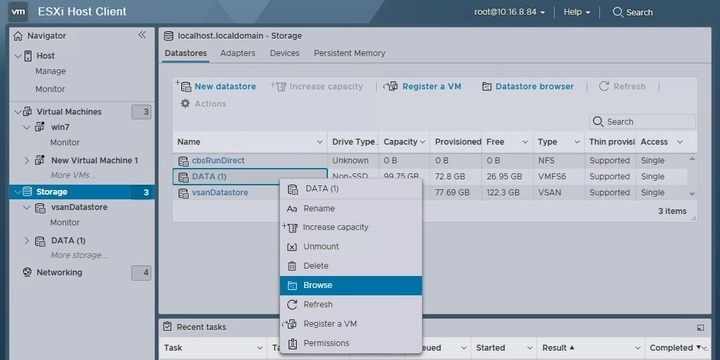720x360 pixels.
Task: Expand the New Virtual Machine 1 node
Action: (27, 160)
